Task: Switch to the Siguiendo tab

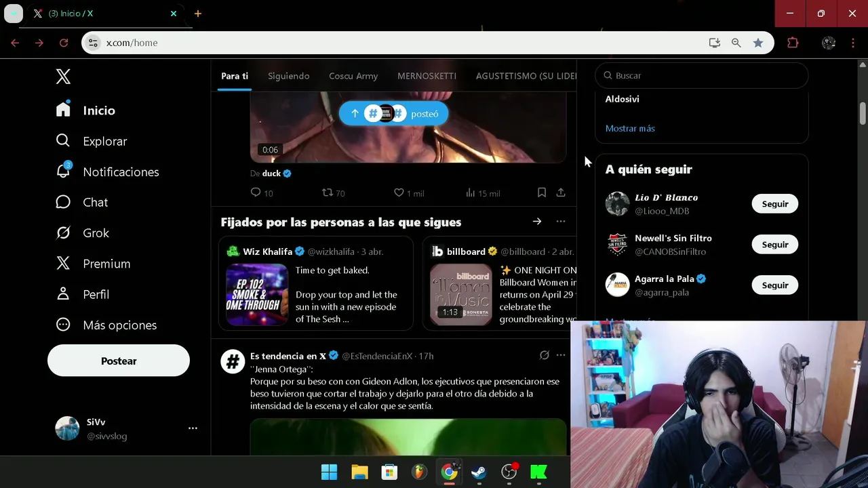Action: point(288,76)
